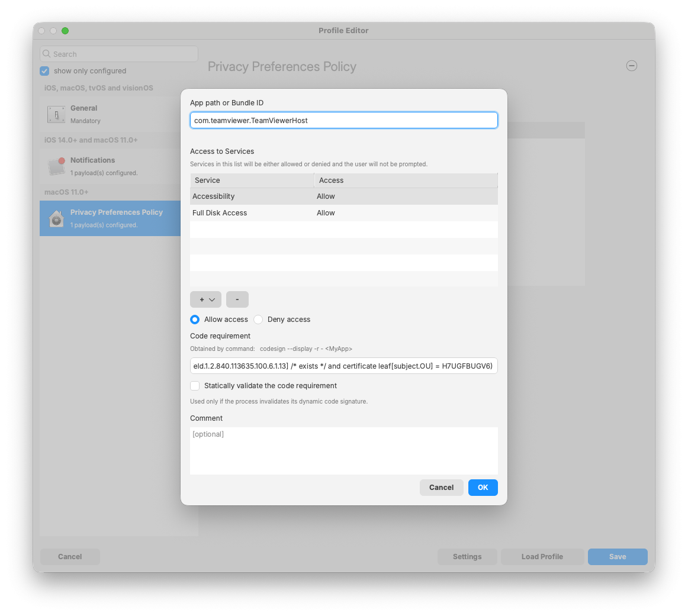The width and height of the screenshot is (688, 616).
Task: Select General in the sidebar
Action: (110, 114)
